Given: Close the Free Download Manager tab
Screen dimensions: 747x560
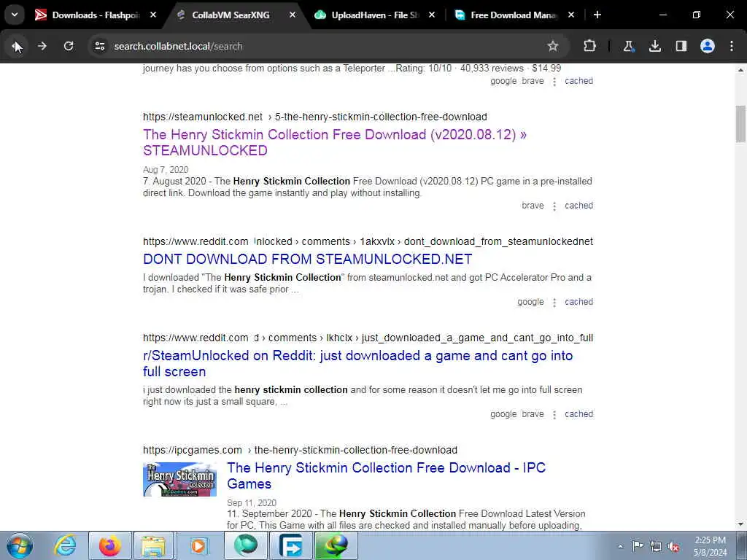Looking at the screenshot, I should click(x=571, y=15).
